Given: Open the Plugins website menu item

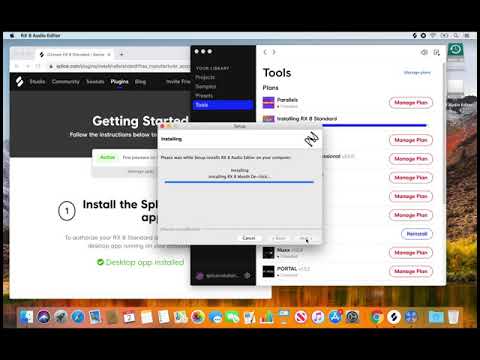Looking at the screenshot, I should (119, 82).
